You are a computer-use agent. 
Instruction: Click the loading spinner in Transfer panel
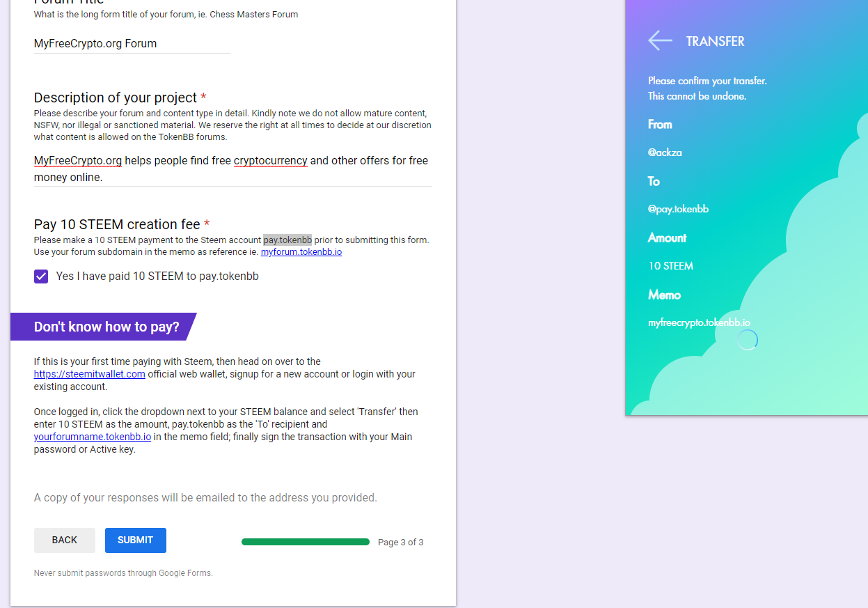point(748,340)
